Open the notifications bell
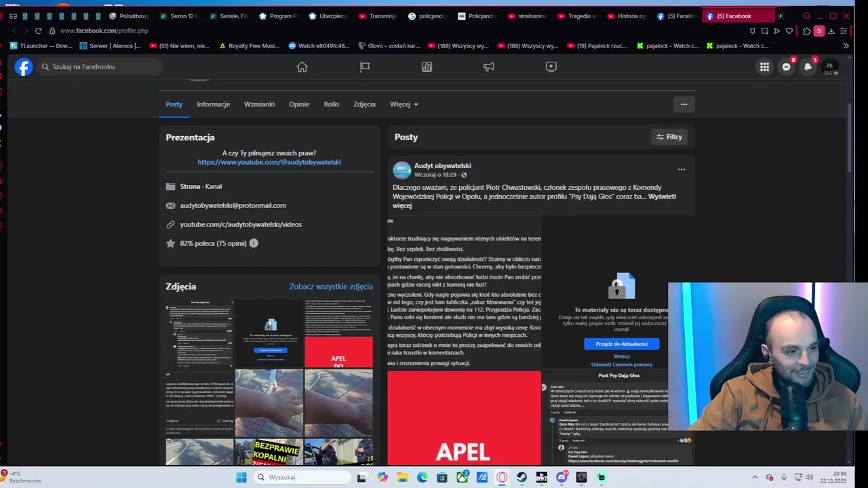This screenshot has height=488, width=868. pyautogui.click(x=808, y=66)
